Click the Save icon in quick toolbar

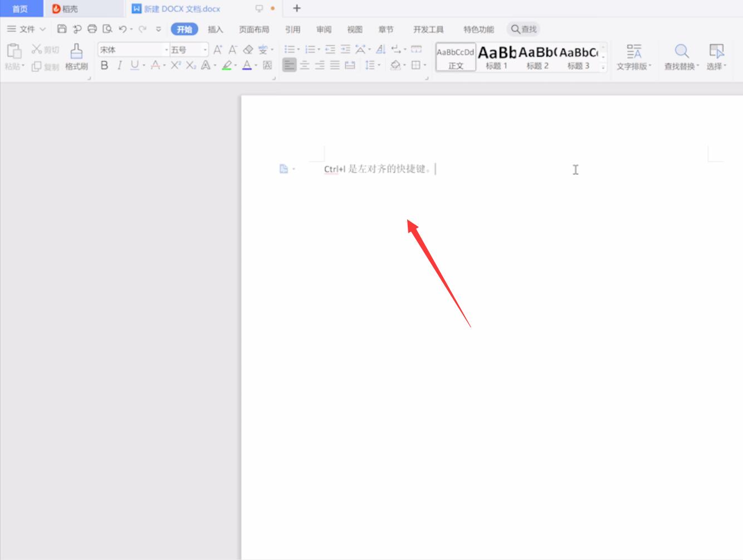[x=62, y=29]
